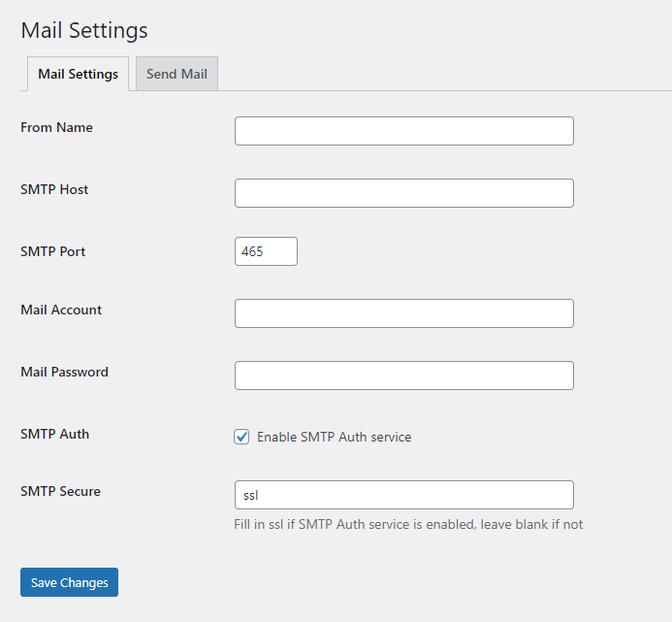Switch to the Send Mail tab
Image resolution: width=672 pixels, height=622 pixels.
click(177, 74)
